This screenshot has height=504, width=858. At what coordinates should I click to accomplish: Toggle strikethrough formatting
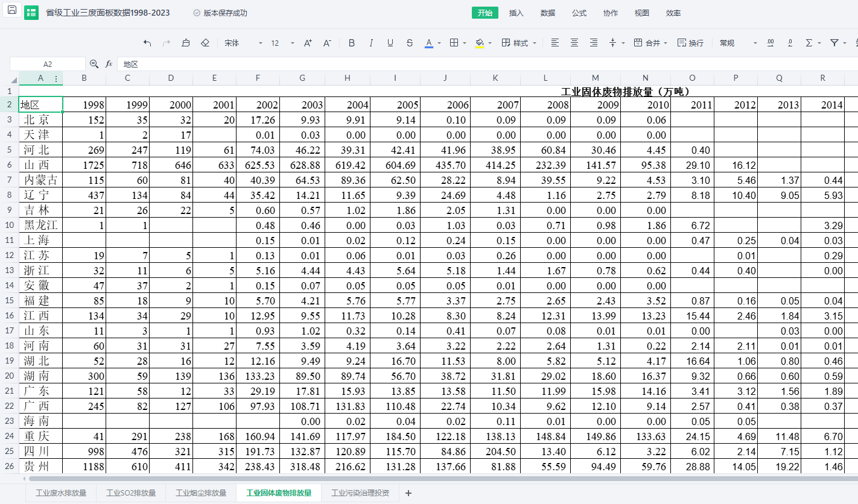[410, 43]
